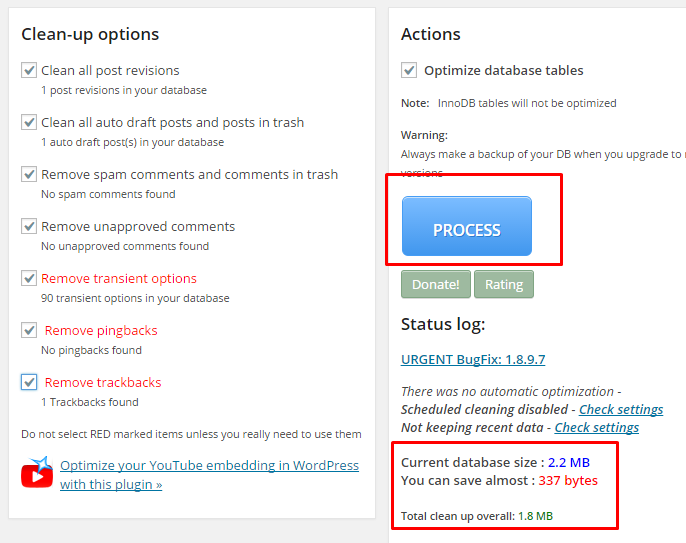Image resolution: width=686 pixels, height=543 pixels.
Task: Toggle Remove spam comments checkbox
Action: point(29,174)
